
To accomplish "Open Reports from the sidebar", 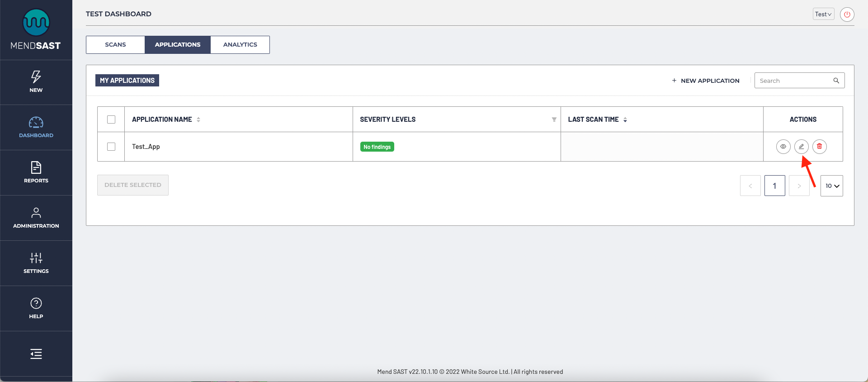I will (x=36, y=172).
